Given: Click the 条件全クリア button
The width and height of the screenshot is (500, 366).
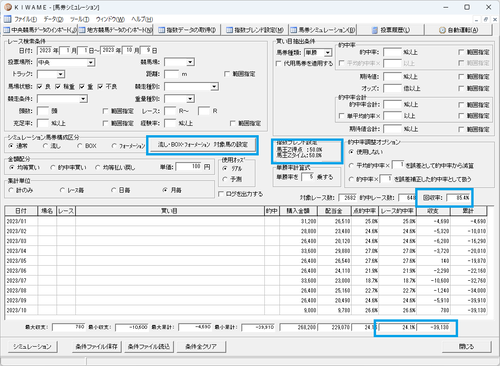Looking at the screenshot, I should 201,347.
